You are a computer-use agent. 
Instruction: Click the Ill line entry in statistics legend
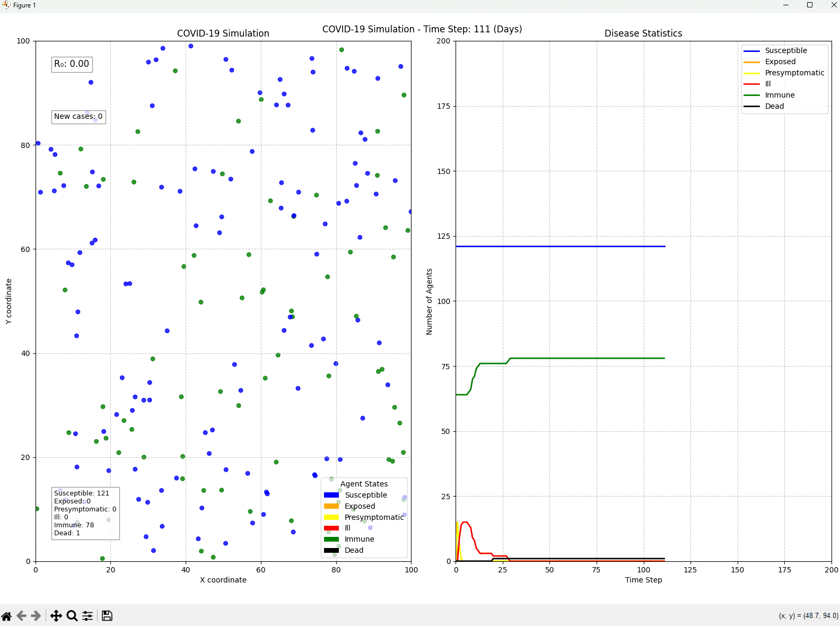click(x=757, y=84)
